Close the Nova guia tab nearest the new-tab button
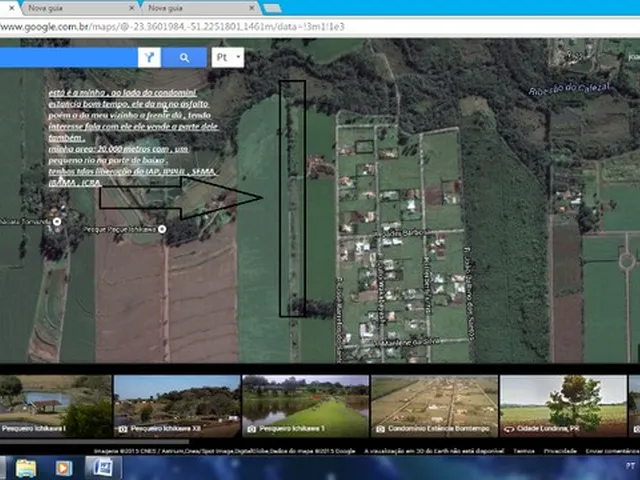This screenshot has height=480, width=640. [x=252, y=8]
